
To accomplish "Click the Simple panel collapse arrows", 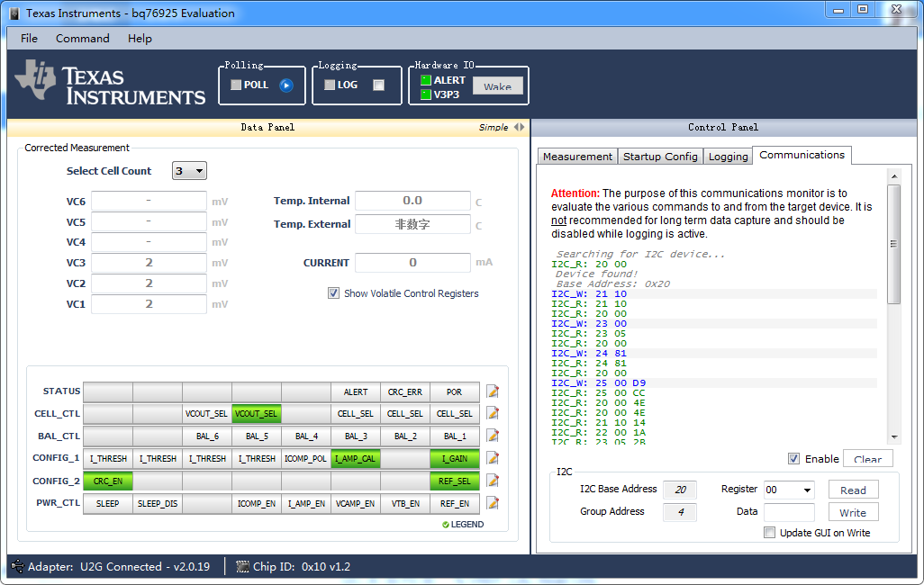I will pyautogui.click(x=519, y=127).
